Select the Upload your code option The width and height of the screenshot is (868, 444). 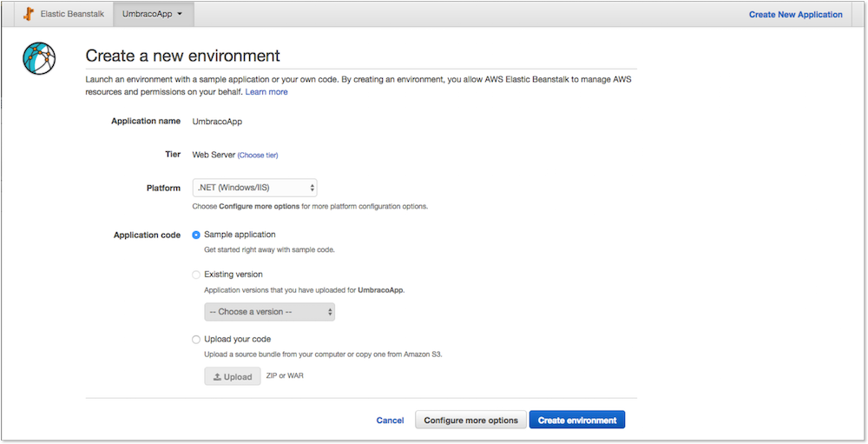click(x=196, y=340)
